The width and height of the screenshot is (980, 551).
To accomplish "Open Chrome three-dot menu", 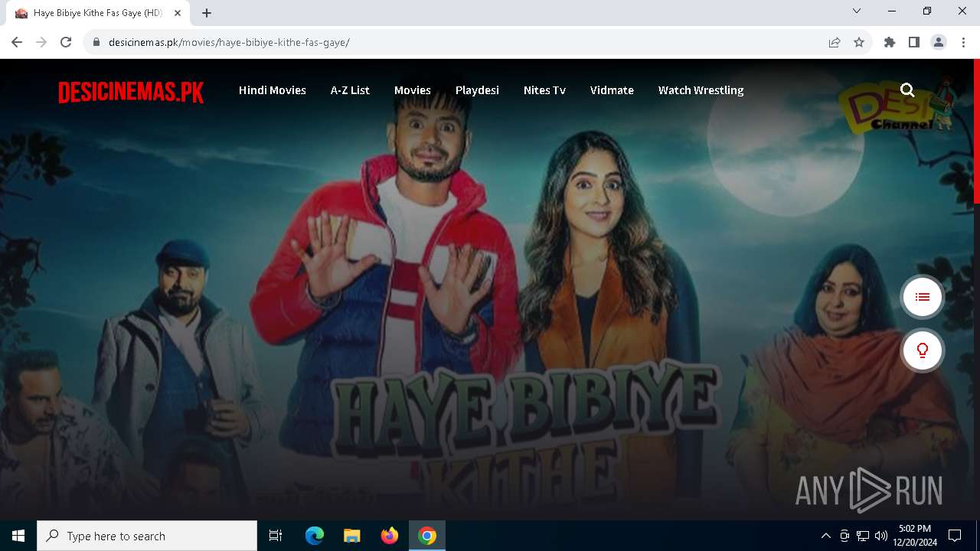I will (x=963, y=42).
